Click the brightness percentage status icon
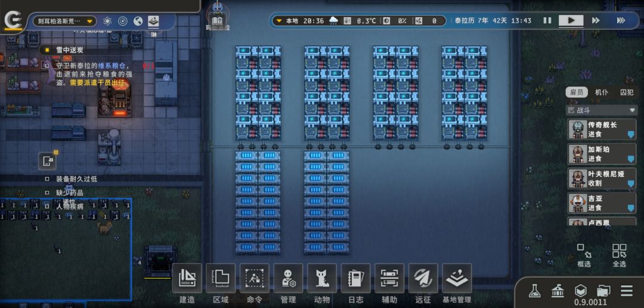The width and height of the screenshot is (644, 308). (x=386, y=20)
